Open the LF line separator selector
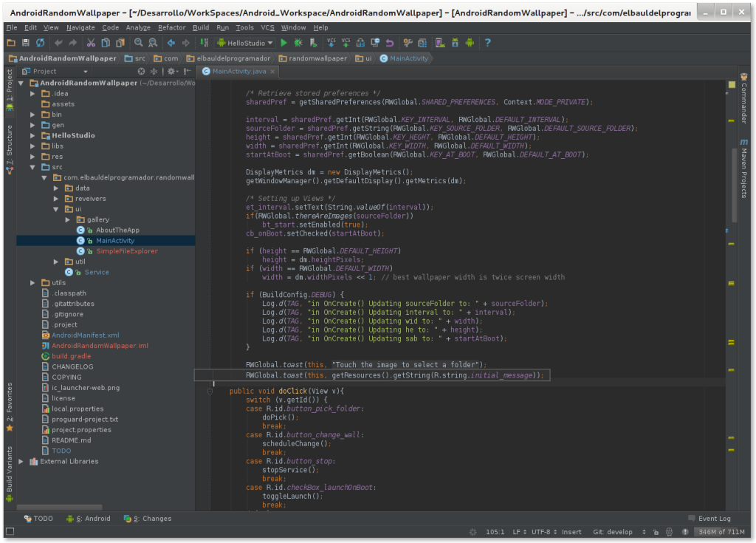This screenshot has height=543, width=756. click(x=519, y=532)
